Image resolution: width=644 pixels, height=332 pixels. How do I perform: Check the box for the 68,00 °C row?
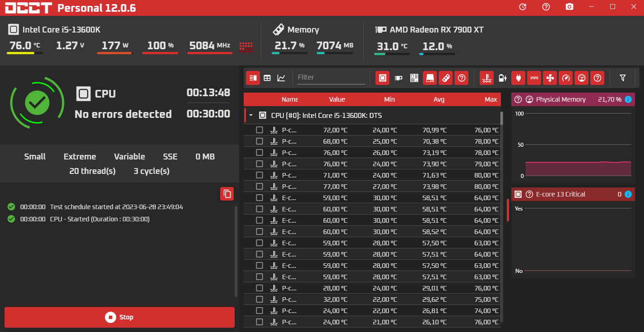click(259, 141)
